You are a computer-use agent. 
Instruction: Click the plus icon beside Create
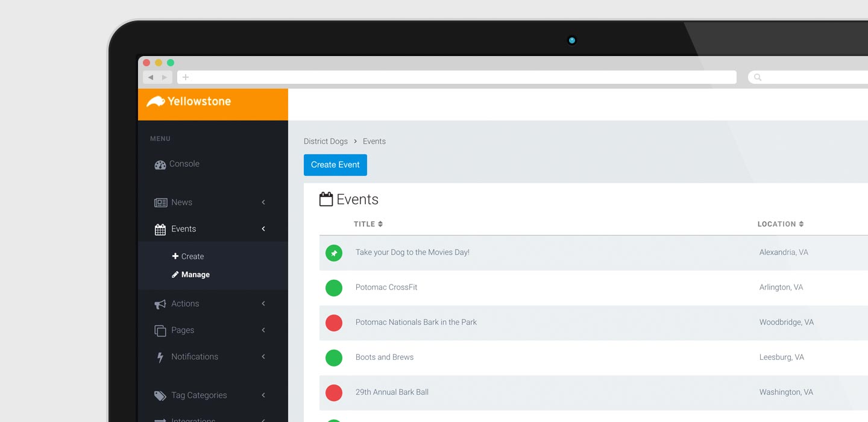175,256
